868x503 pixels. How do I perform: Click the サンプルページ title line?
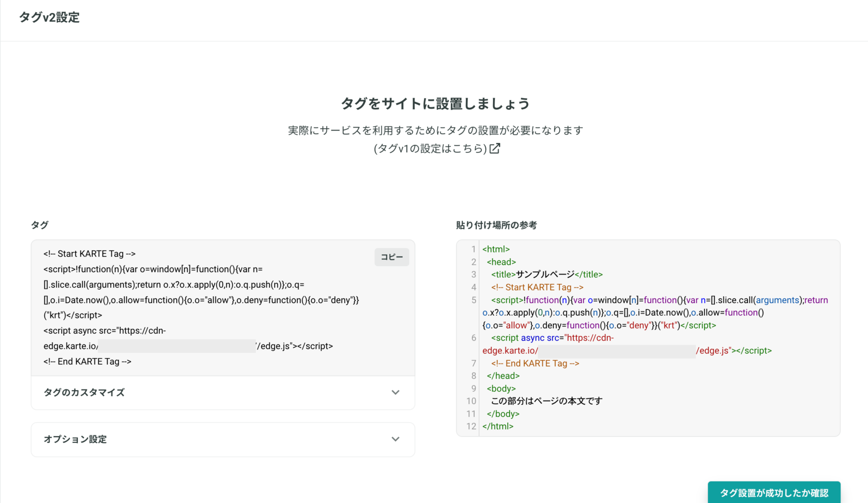coord(547,274)
